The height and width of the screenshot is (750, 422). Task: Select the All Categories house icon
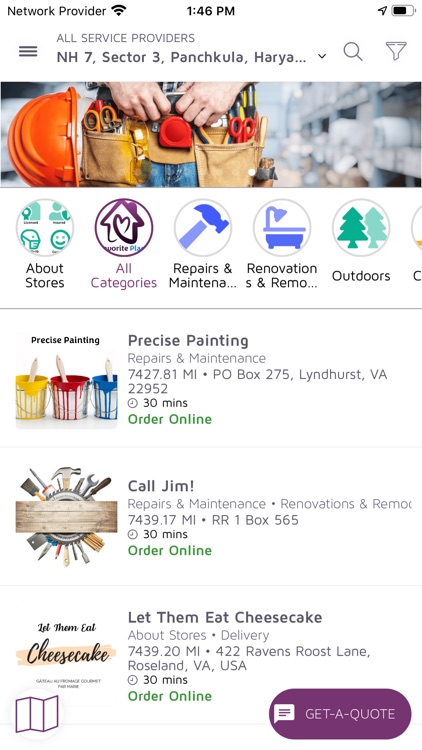[x=124, y=228]
